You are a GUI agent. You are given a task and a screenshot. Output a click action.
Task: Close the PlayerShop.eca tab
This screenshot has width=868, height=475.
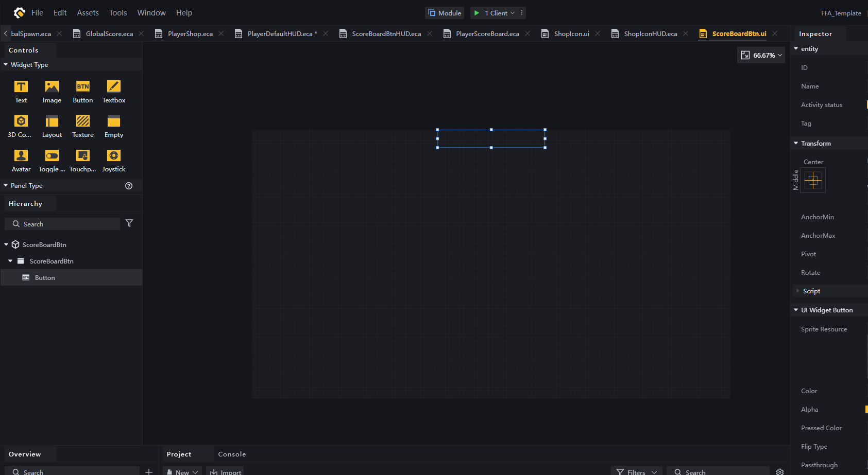pyautogui.click(x=221, y=33)
